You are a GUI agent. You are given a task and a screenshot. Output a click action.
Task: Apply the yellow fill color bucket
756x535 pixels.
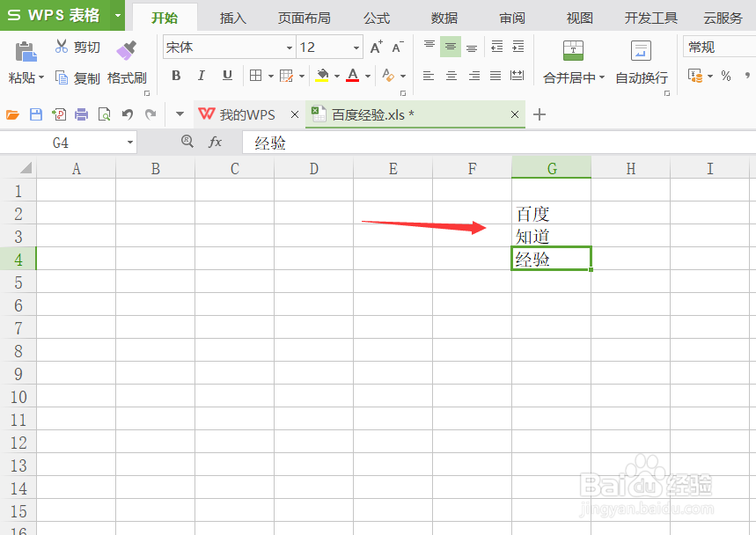tap(321, 76)
